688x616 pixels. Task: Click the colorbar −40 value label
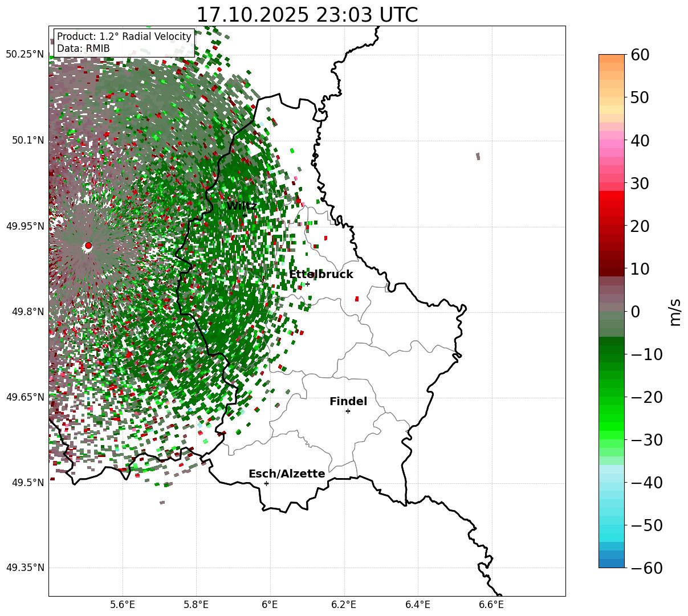coord(646,482)
